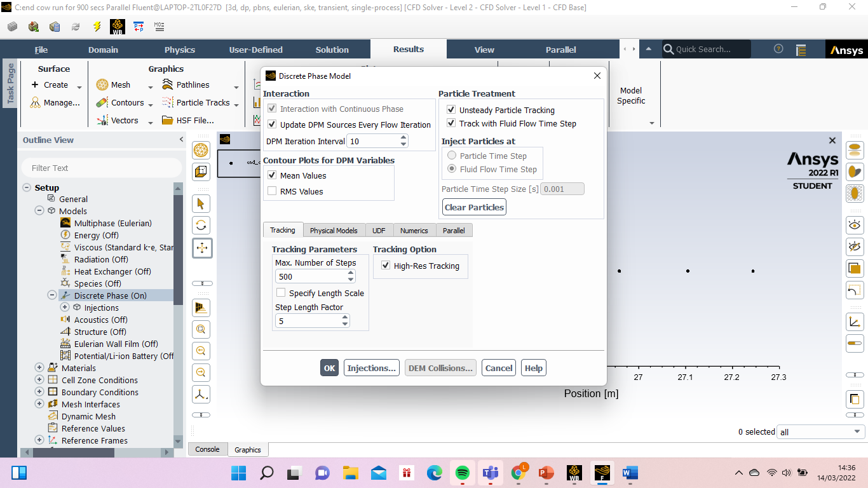The height and width of the screenshot is (488, 868).
Task: Switch to Physical Models tab in dialog
Action: (334, 231)
